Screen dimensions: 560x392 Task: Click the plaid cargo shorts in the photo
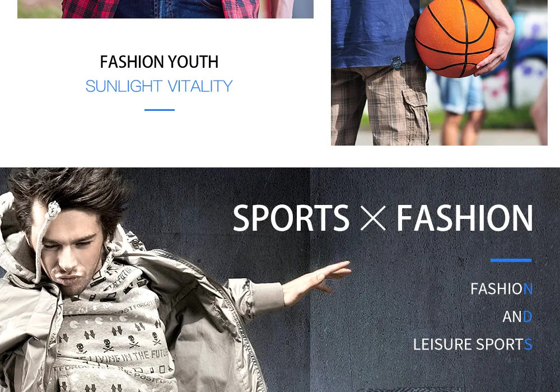point(380,105)
